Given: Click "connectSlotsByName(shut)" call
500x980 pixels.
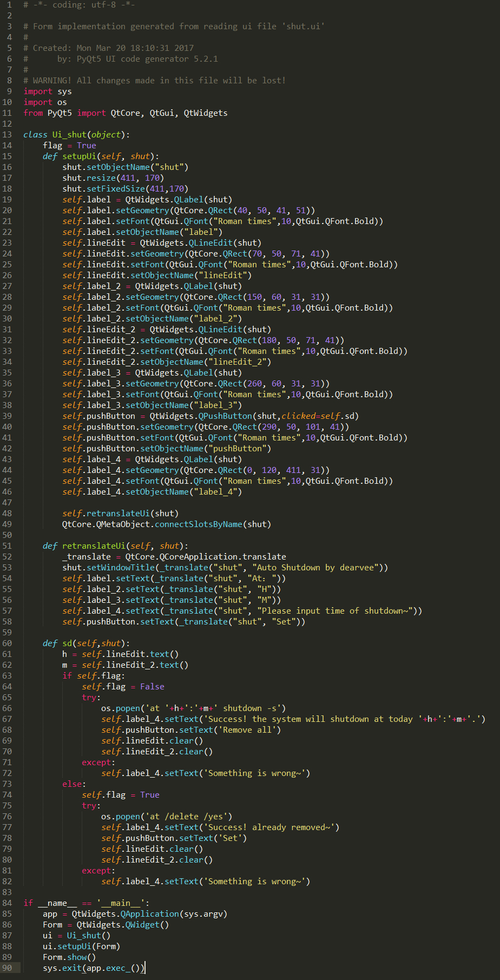Looking at the screenshot, I should (x=213, y=524).
